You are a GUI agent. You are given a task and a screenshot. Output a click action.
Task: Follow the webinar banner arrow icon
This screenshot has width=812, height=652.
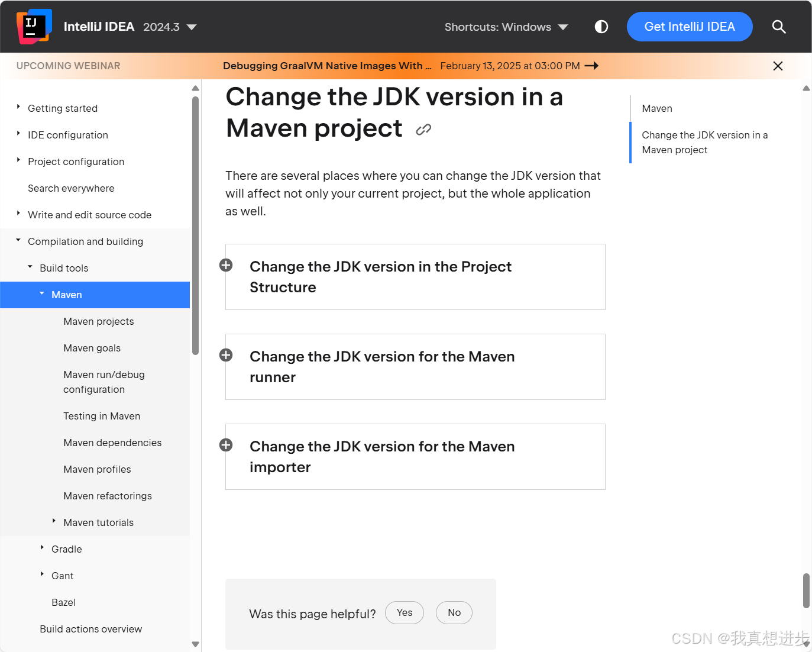click(591, 66)
